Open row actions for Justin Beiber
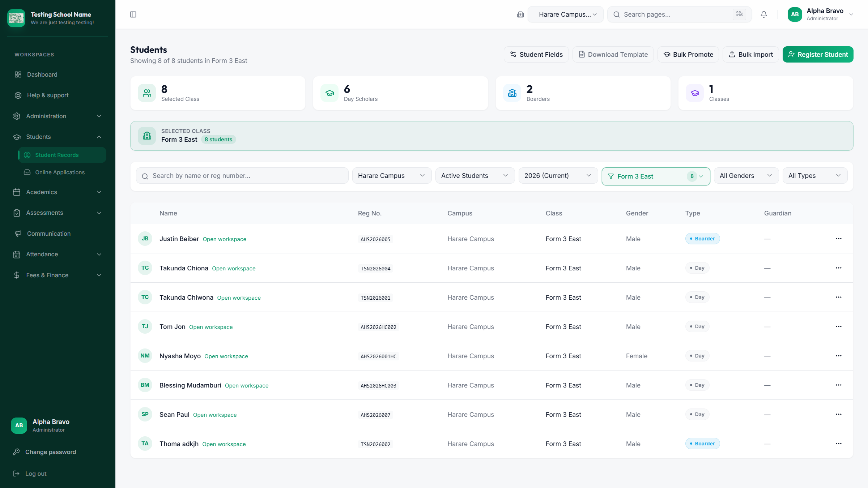Viewport: 868px width, 488px height. [x=839, y=239]
